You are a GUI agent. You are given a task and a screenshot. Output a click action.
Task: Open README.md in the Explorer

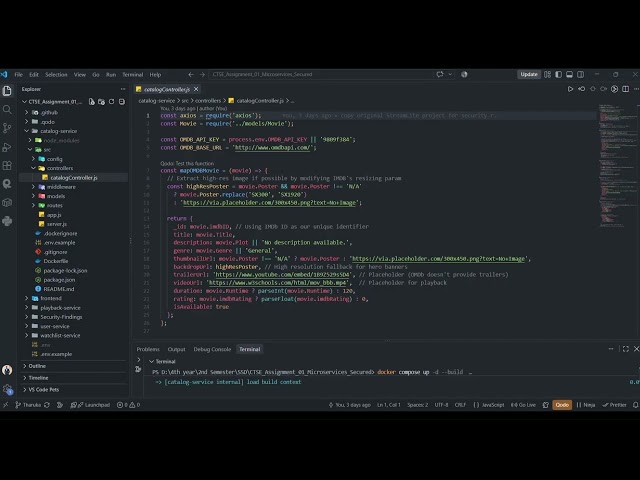pos(59,289)
